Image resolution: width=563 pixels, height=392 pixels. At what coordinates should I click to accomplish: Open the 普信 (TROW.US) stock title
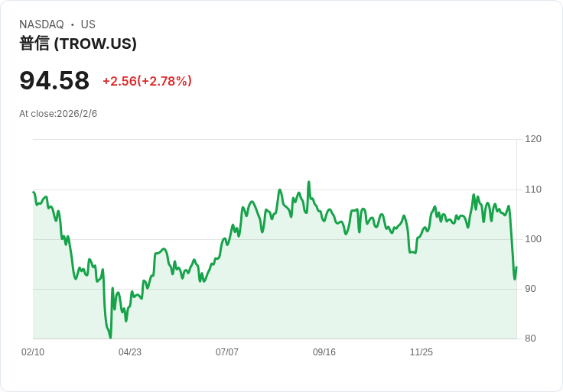tap(78, 44)
